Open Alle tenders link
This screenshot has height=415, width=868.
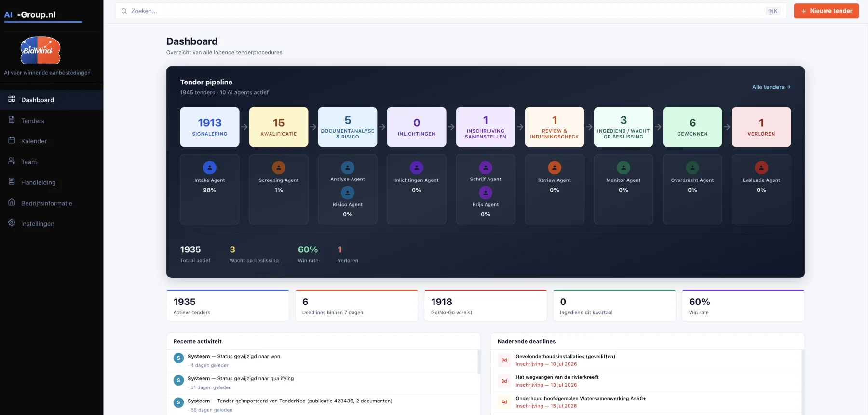point(771,87)
